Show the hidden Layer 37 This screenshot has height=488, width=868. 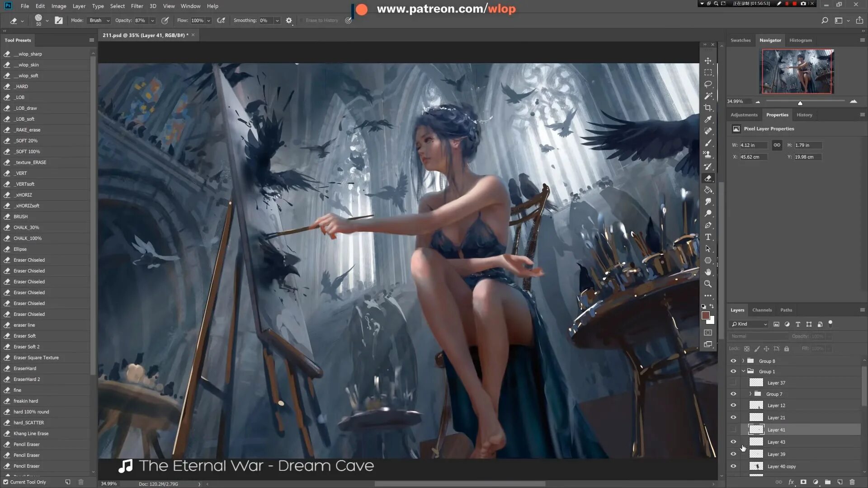click(733, 383)
